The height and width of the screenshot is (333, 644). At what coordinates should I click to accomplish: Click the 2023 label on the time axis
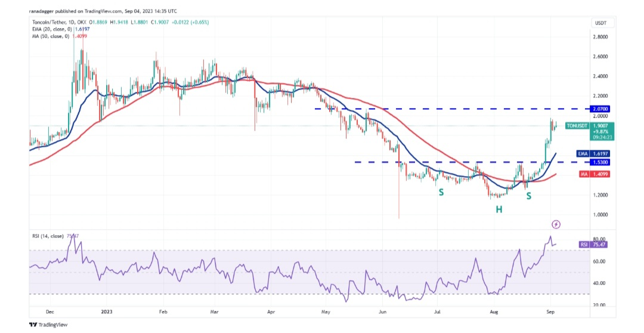pos(106,311)
